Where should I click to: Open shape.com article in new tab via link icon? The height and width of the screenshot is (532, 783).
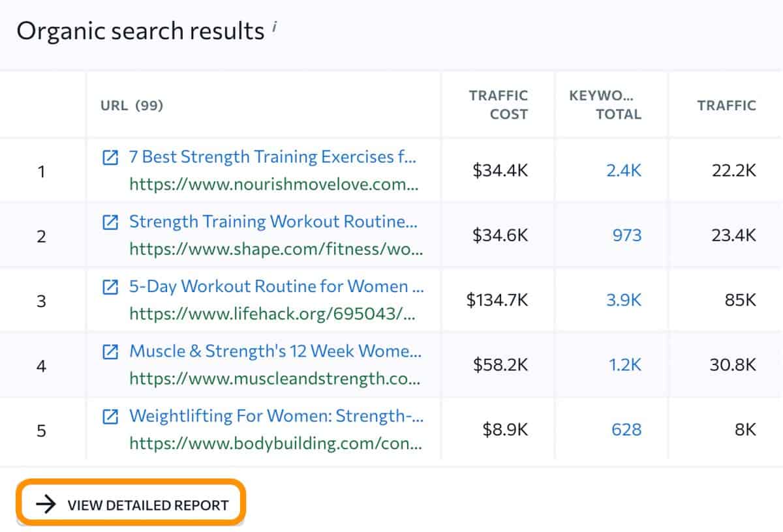click(x=111, y=222)
